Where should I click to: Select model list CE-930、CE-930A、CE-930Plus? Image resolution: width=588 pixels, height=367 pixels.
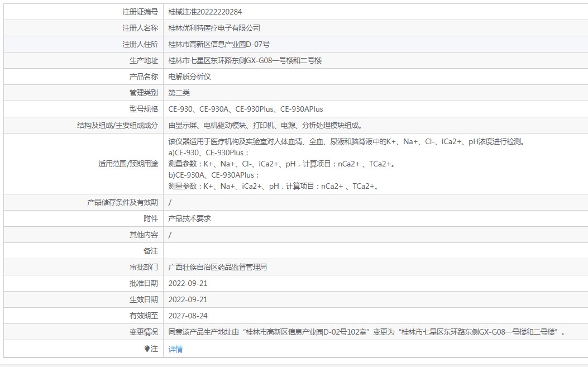(x=246, y=109)
